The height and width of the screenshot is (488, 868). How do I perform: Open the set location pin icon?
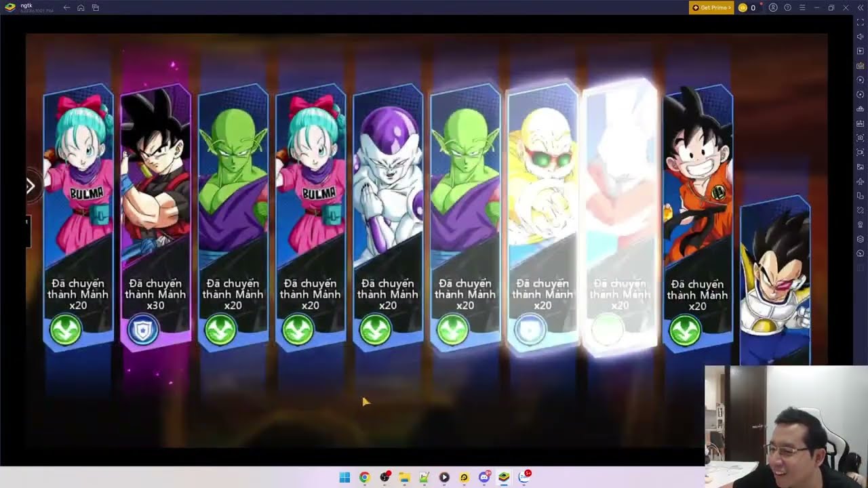point(860,224)
